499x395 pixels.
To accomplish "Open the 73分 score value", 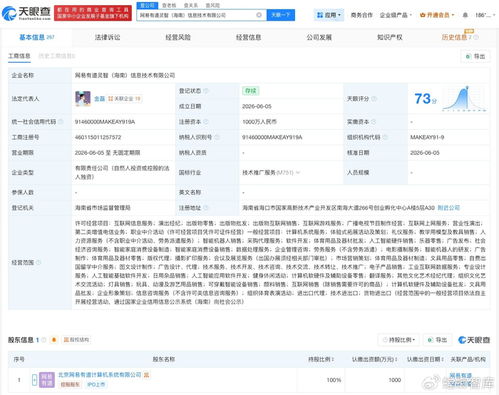I will tap(425, 99).
